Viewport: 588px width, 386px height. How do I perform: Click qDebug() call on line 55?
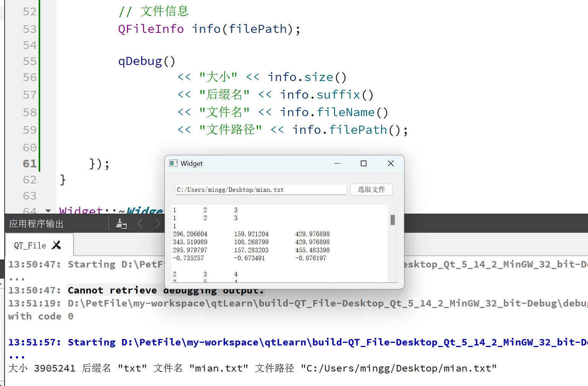pyautogui.click(x=147, y=62)
